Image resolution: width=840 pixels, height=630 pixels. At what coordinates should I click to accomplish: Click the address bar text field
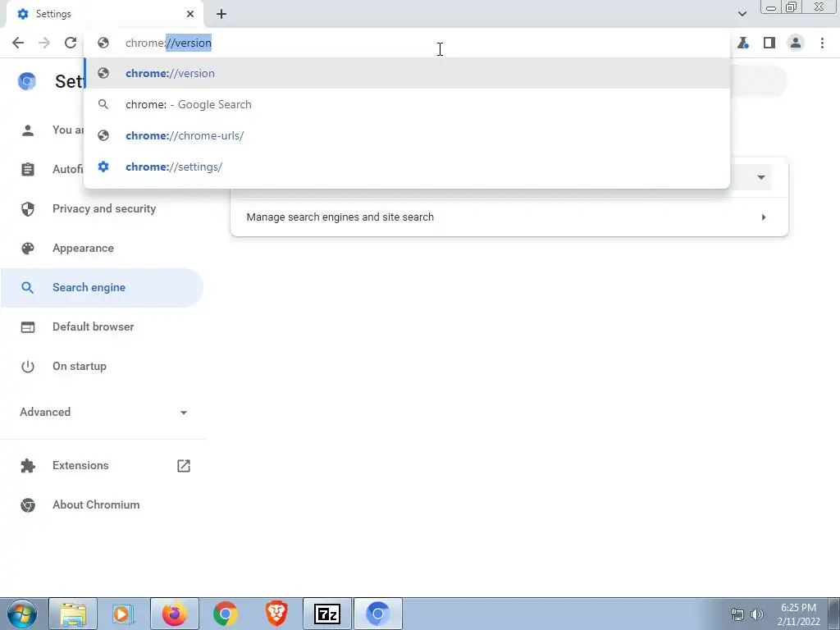[407, 43]
